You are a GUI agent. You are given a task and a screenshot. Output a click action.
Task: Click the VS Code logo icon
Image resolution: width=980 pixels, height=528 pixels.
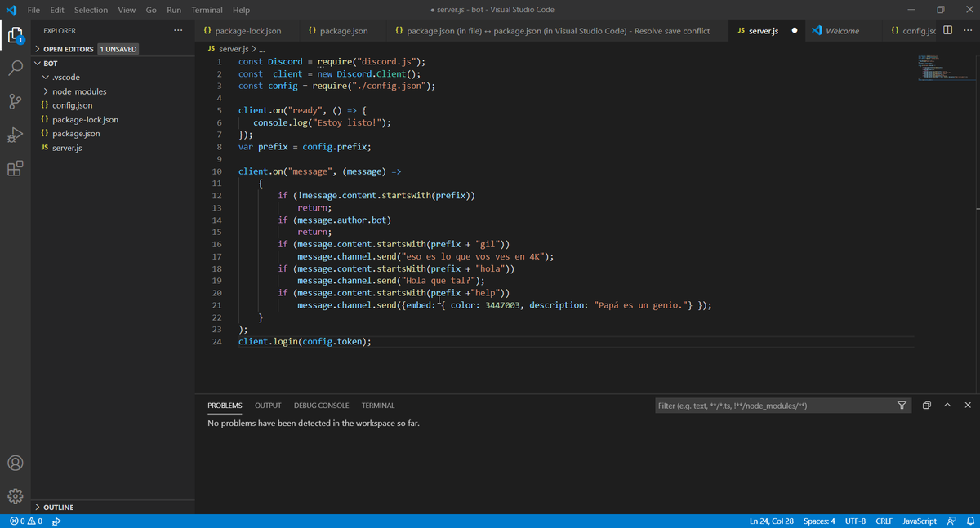click(x=11, y=10)
